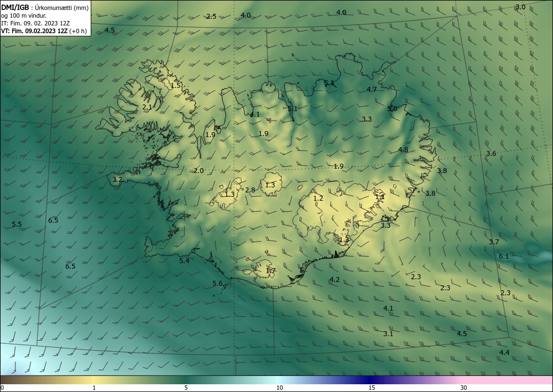Select the 'IT: Fim. 09. 02. 2023 12Z' line
Viewport: 553px width, 392px height.
(35, 23)
